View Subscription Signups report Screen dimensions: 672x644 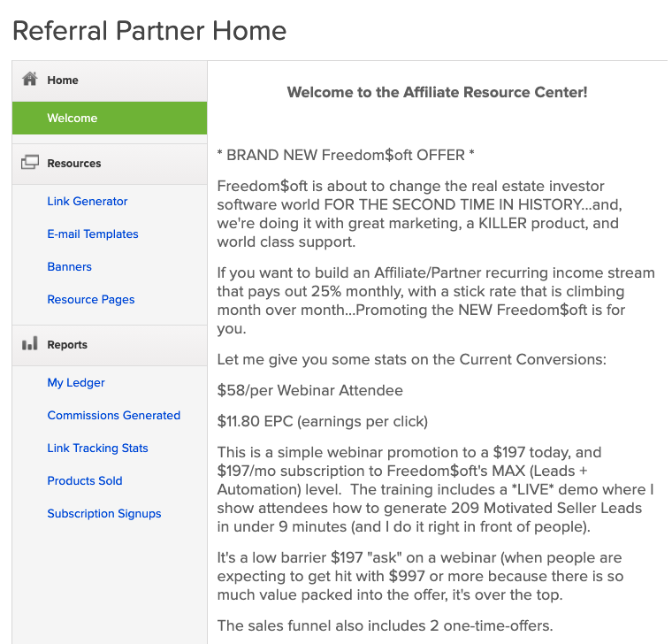(104, 513)
